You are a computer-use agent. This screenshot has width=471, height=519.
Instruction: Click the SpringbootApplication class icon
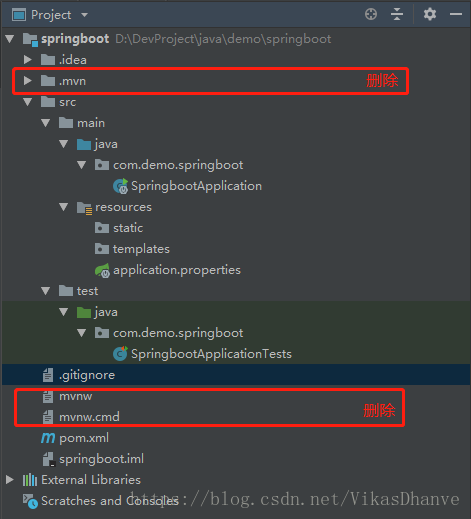[x=120, y=186]
